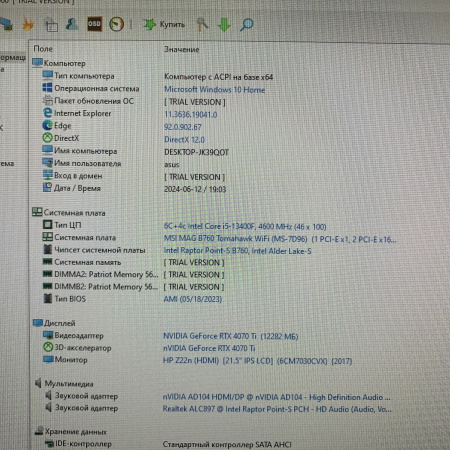Viewport: 450px width, 450px height.
Task: Click the Значение column header
Action: [181, 49]
